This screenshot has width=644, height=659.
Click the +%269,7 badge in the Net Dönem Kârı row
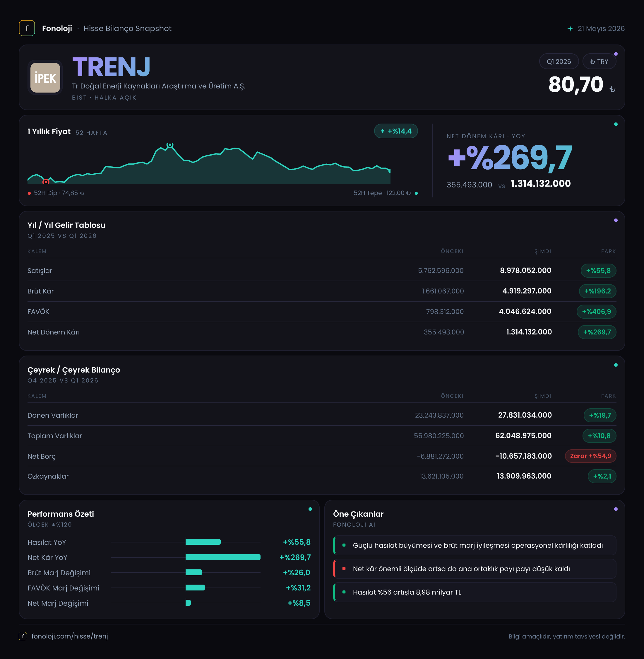point(597,332)
